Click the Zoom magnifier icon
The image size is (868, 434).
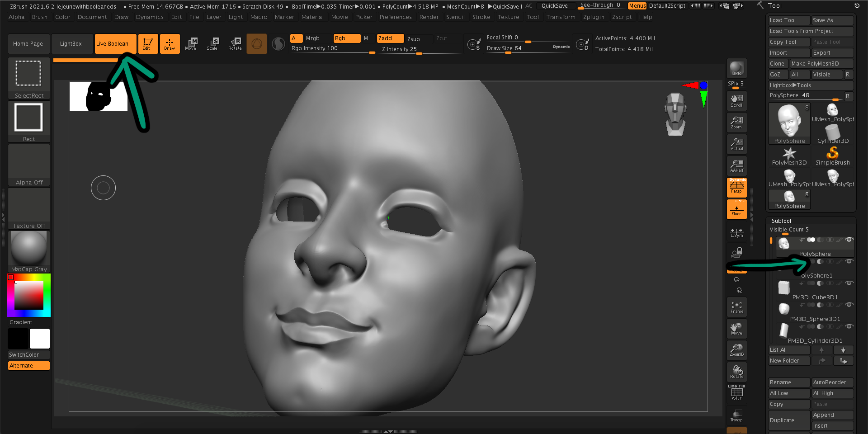pyautogui.click(x=736, y=122)
